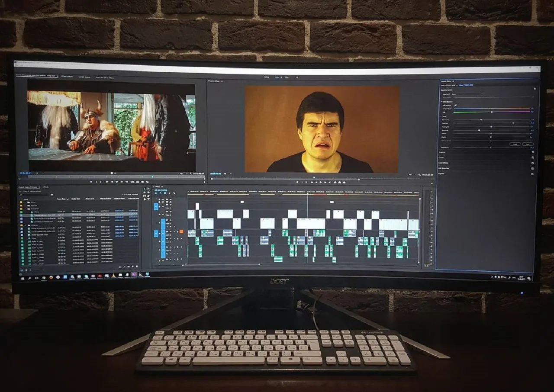This screenshot has height=392, width=554.
Task: Click the Temperature slider handle
Action: [x=492, y=108]
